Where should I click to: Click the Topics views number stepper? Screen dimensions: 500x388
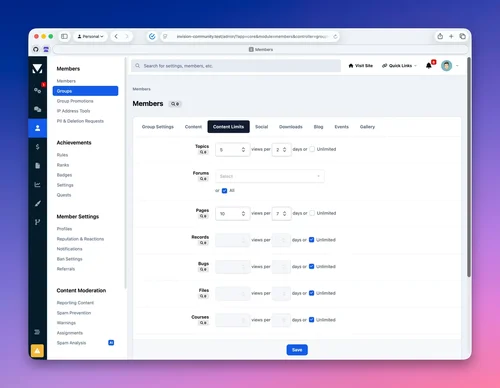click(243, 150)
